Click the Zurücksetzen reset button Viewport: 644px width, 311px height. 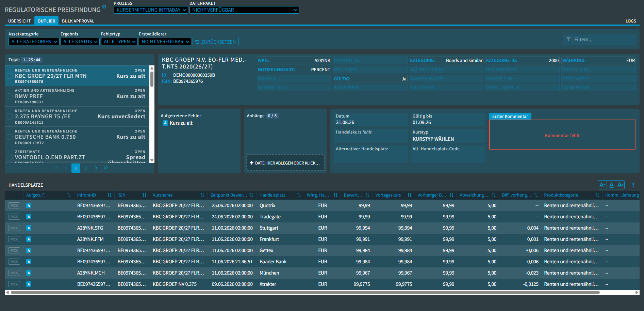click(216, 42)
